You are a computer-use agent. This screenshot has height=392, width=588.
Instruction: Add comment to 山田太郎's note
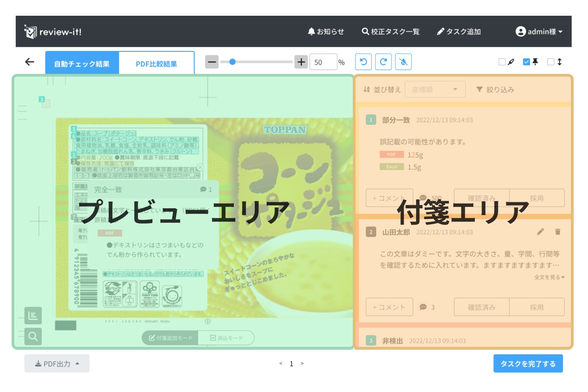[389, 307]
